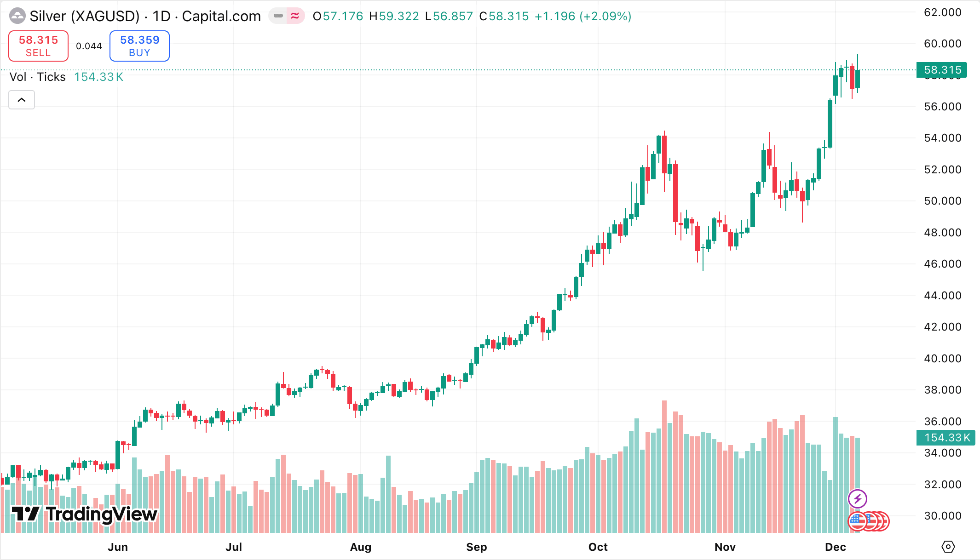980x560 pixels.
Task: Click the TradingView logo
Action: (x=85, y=514)
